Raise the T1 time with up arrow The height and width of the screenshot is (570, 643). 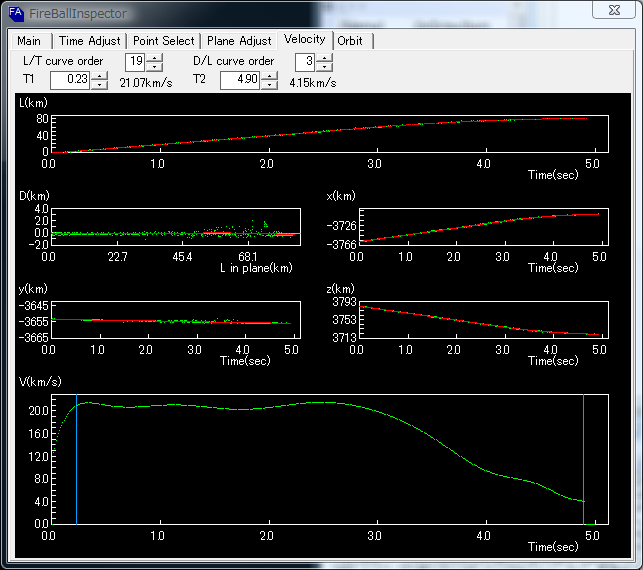[x=99, y=75]
